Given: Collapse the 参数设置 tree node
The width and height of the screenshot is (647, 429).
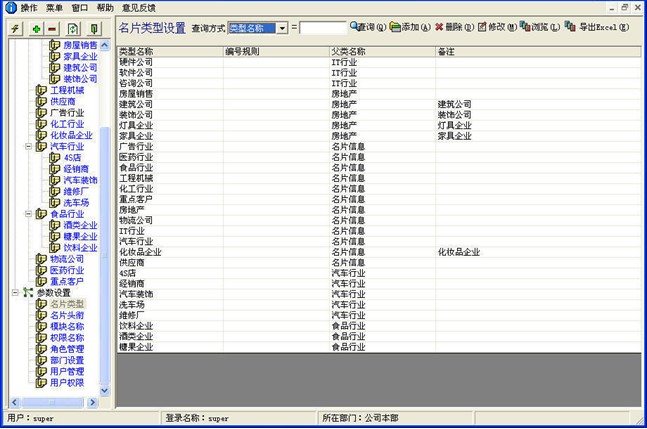Looking at the screenshot, I should [16, 293].
